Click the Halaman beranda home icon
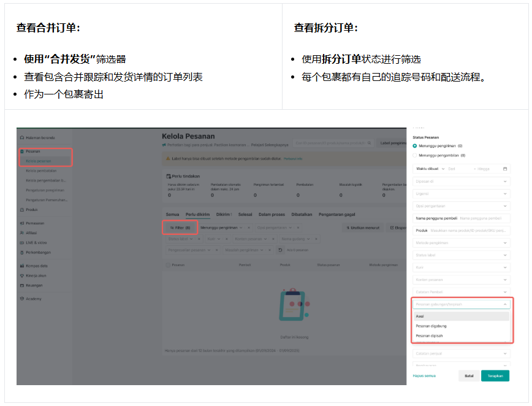This screenshot has height=406, width=532. point(22,138)
